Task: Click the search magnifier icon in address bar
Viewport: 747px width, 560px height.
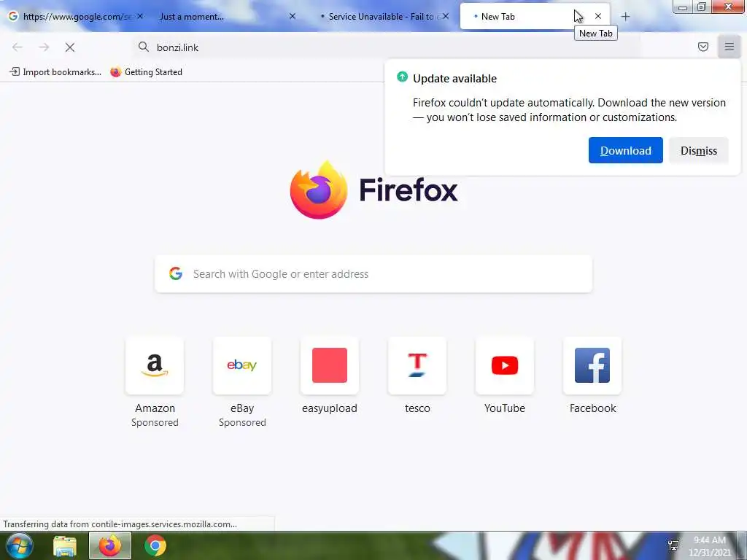Action: click(x=144, y=47)
